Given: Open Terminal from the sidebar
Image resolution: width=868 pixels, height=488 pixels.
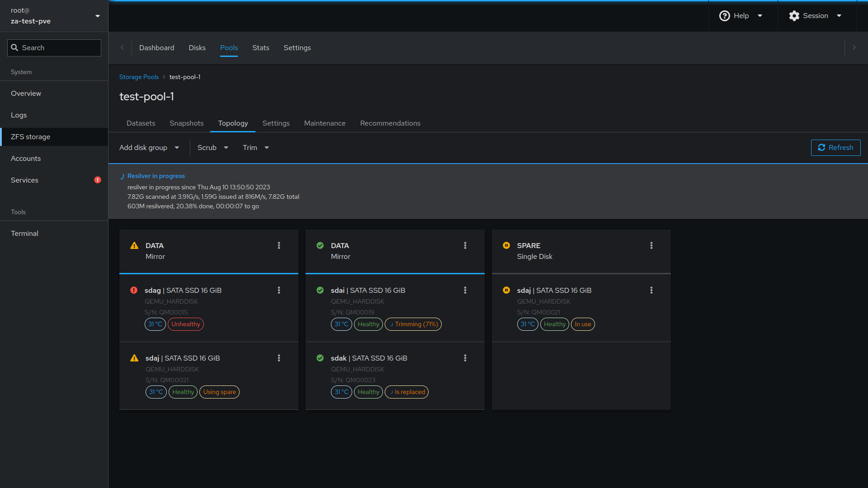Looking at the screenshot, I should pos(24,234).
